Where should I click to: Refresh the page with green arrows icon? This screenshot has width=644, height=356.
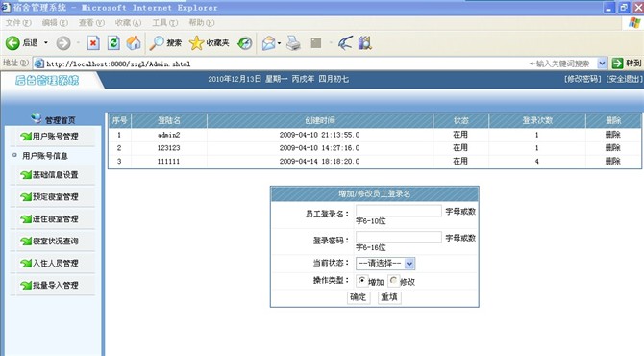click(x=113, y=42)
